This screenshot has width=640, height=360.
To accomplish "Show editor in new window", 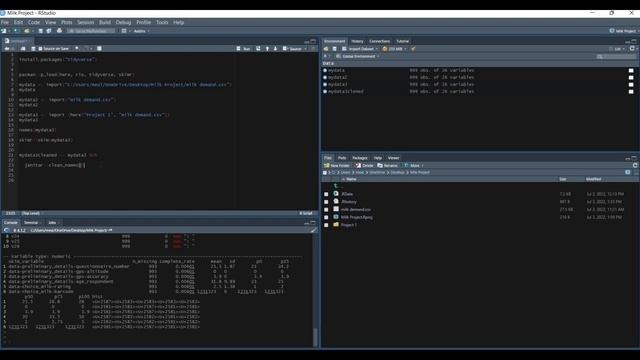I will point(23,49).
